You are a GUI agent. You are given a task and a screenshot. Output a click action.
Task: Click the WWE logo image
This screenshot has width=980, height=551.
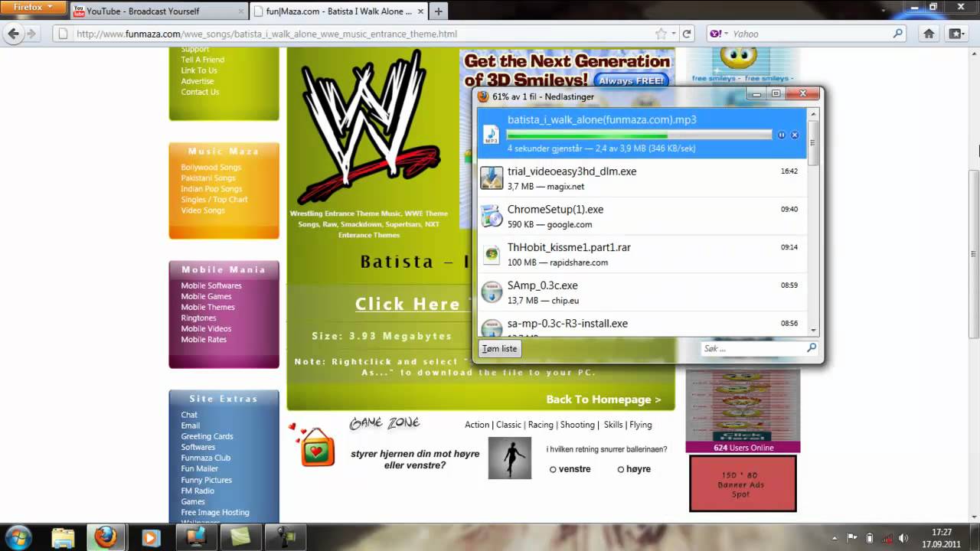[x=369, y=126]
